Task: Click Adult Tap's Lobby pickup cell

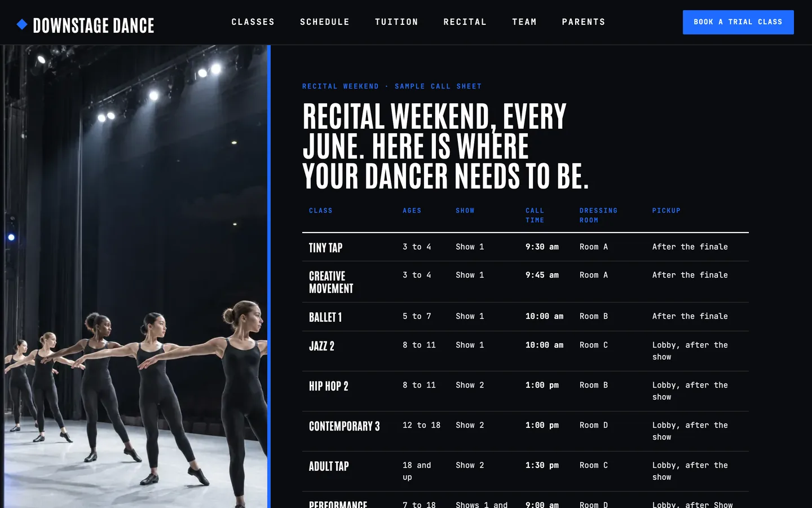Action: pos(690,471)
